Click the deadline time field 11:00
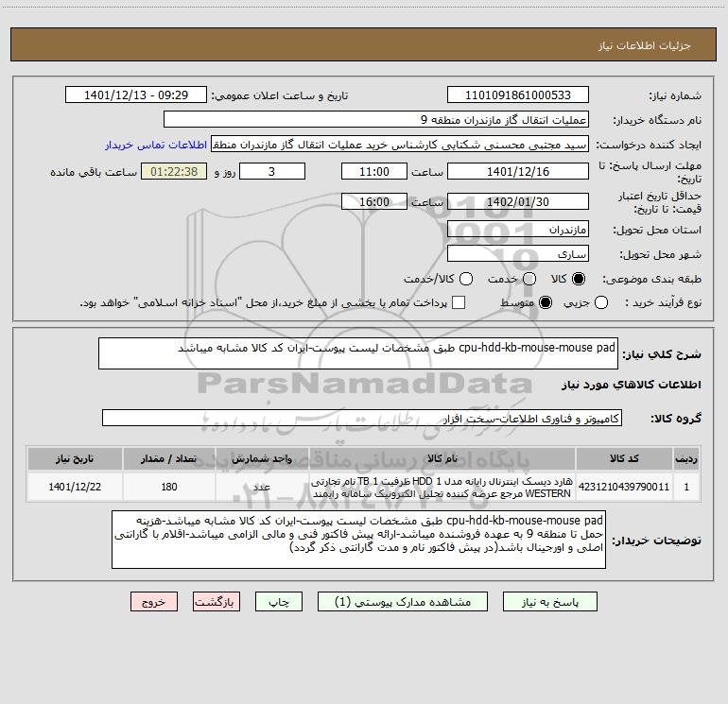 coord(374,171)
